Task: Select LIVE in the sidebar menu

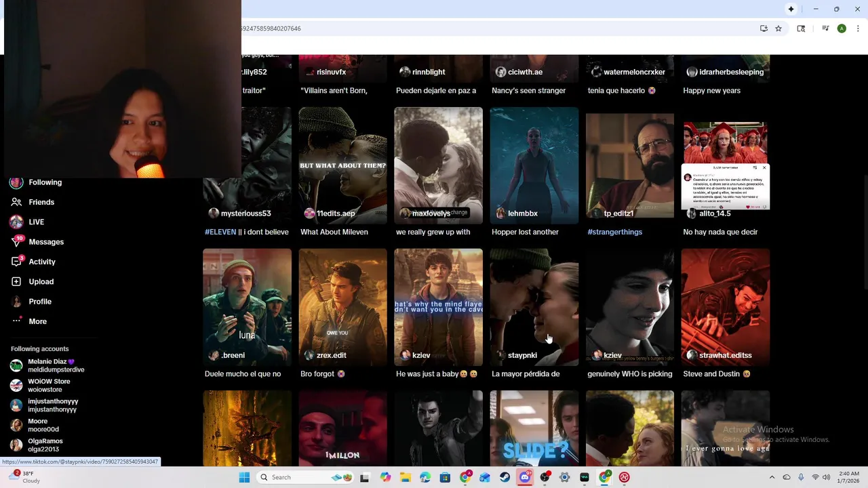Action: [x=37, y=222]
